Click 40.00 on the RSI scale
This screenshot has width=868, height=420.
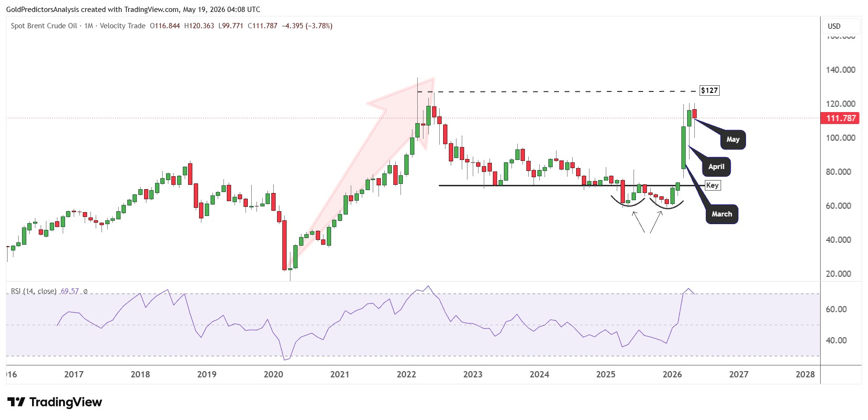(x=836, y=341)
